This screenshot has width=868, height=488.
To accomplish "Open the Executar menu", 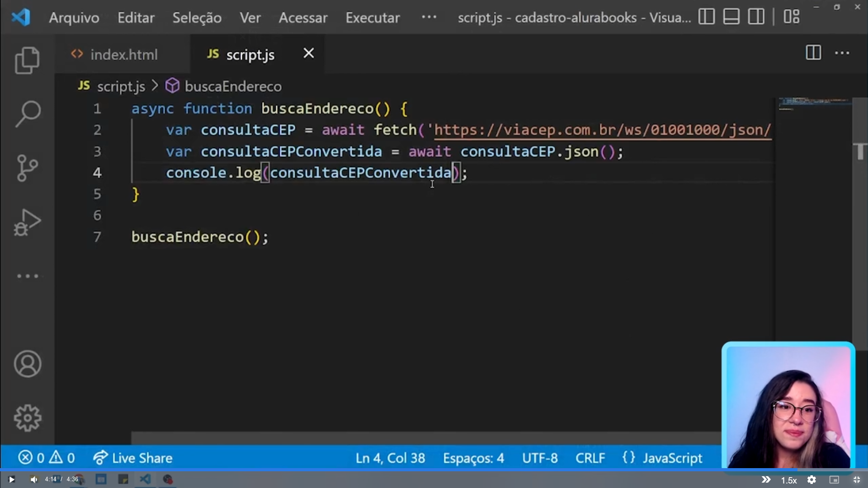I will (372, 17).
